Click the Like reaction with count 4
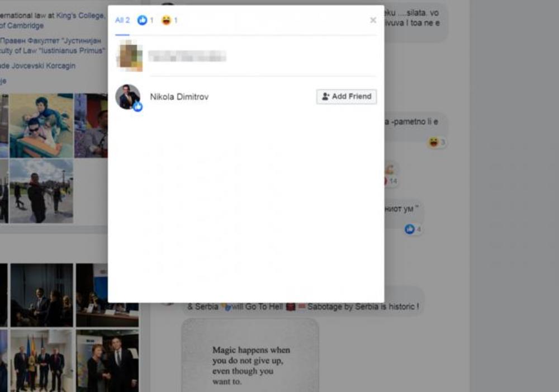This screenshot has width=559, height=392. [413, 229]
